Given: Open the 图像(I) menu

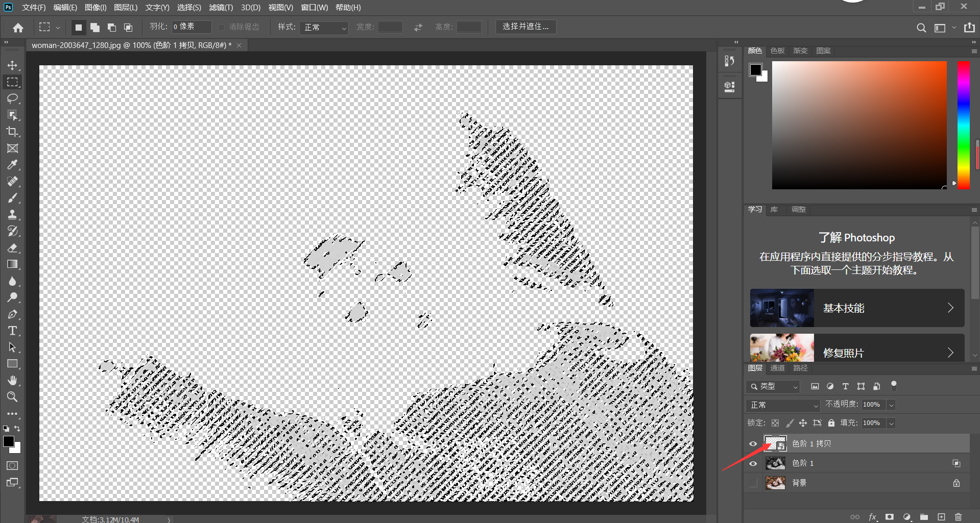Looking at the screenshot, I should pos(95,8).
